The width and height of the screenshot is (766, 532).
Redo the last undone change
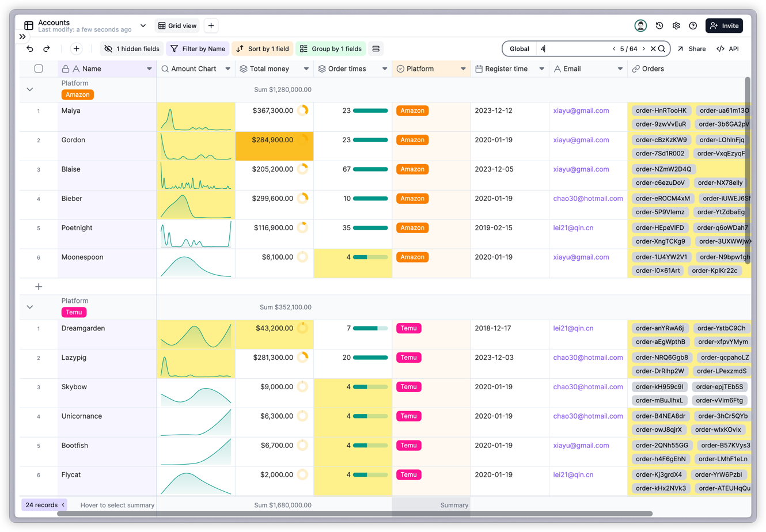(47, 49)
